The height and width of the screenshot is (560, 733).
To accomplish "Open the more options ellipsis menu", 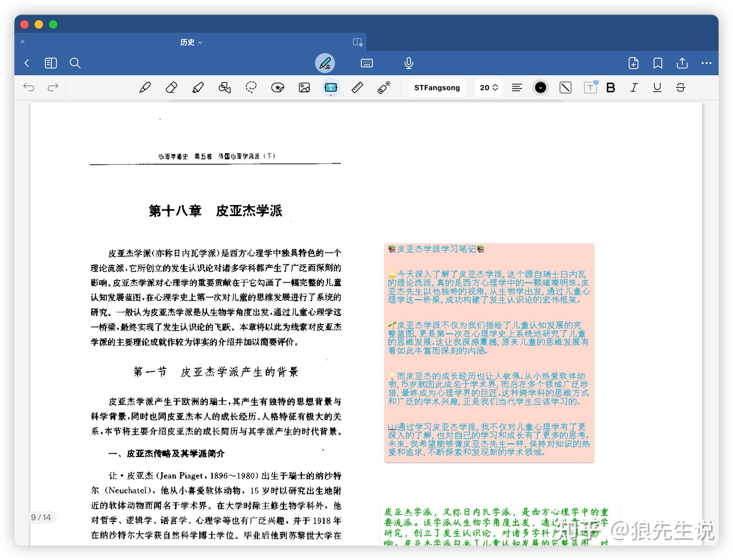I will (706, 63).
